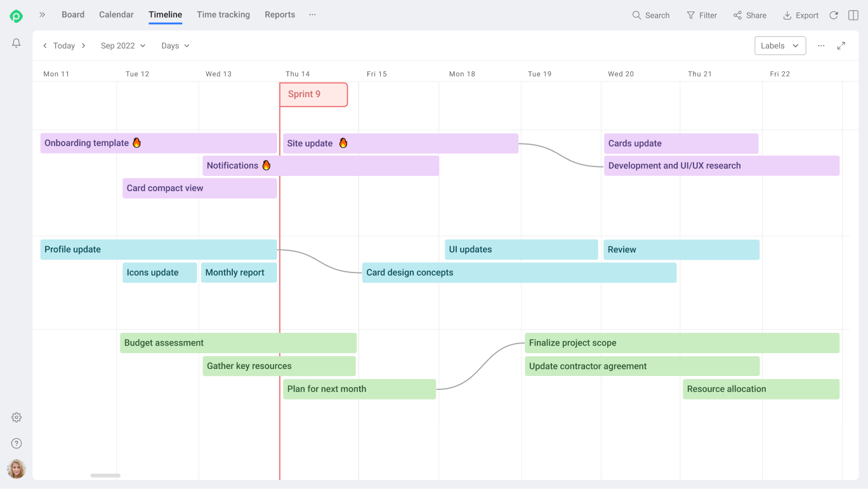
Task: Click the Export button
Action: (x=801, y=15)
